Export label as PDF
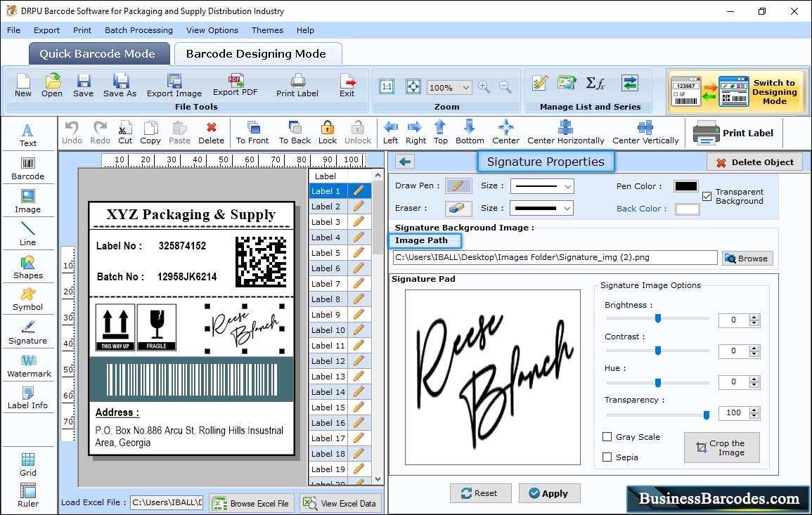This screenshot has height=515, width=812. tap(235, 86)
